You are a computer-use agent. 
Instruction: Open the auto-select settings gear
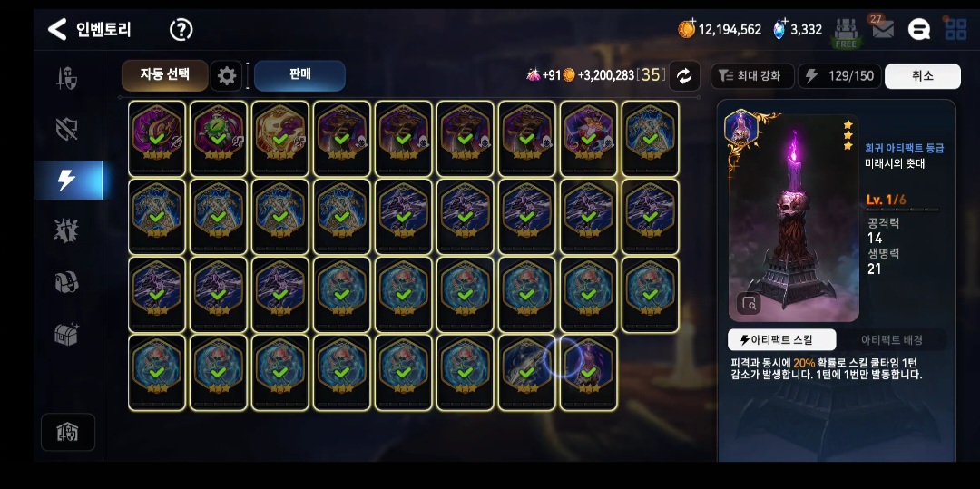pos(226,76)
